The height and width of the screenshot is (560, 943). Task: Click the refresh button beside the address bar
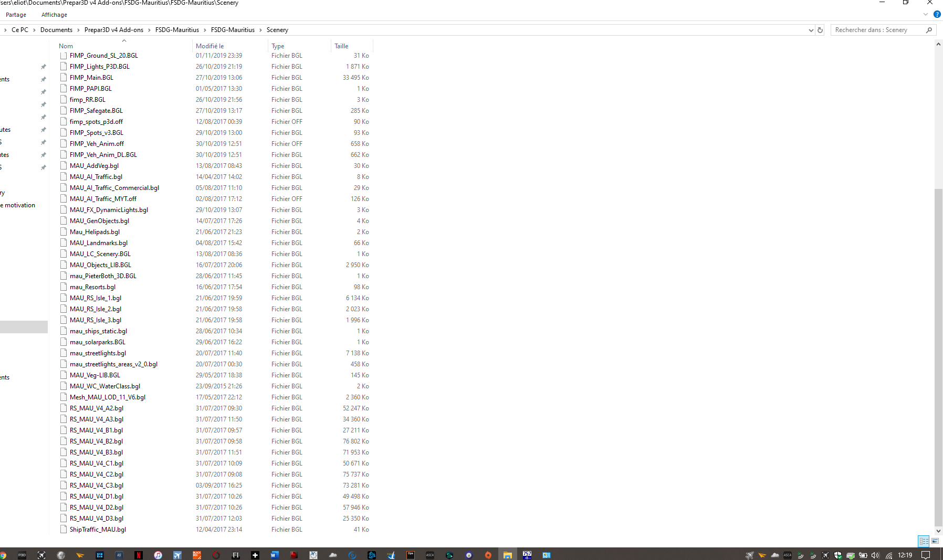pos(820,30)
